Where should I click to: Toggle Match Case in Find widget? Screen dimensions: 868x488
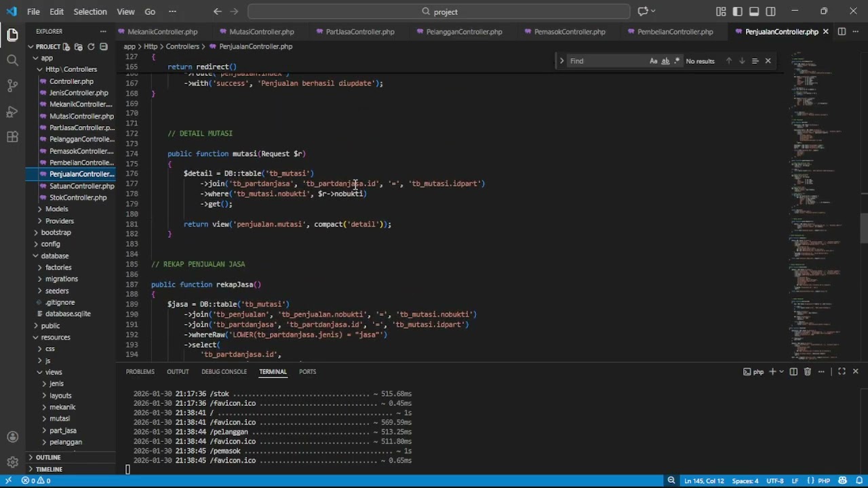point(654,61)
